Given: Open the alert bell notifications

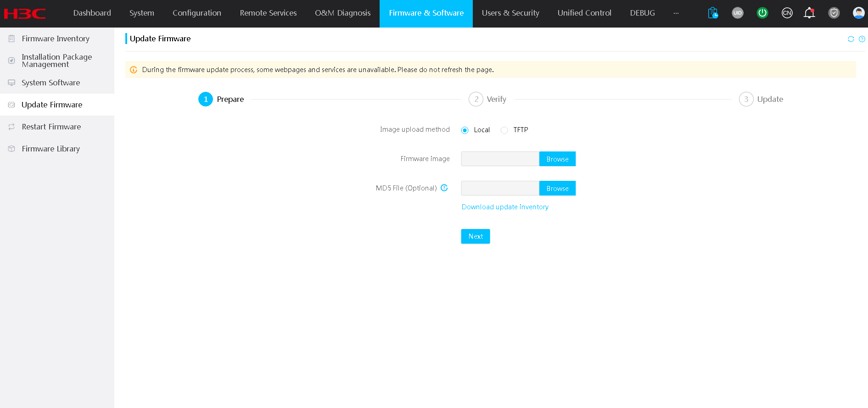Looking at the screenshot, I should tap(809, 13).
